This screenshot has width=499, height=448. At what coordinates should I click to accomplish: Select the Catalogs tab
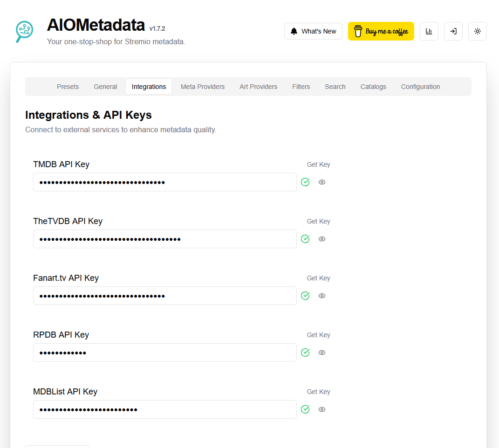pos(373,87)
